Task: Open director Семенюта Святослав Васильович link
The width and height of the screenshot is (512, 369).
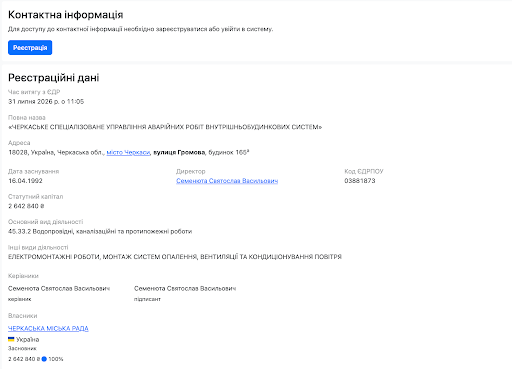Action: coord(227,181)
